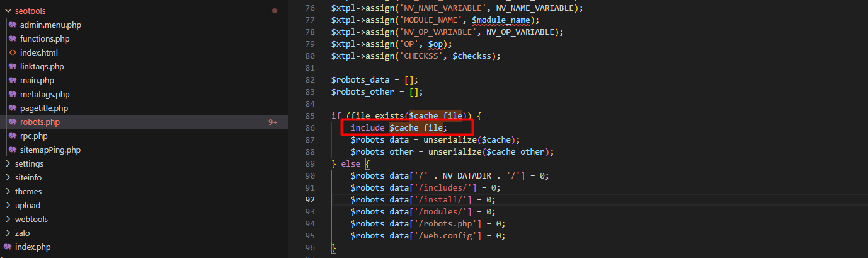Click PHP icon beside root index.php
Screen dimensions: 868x258
coord(8,247)
